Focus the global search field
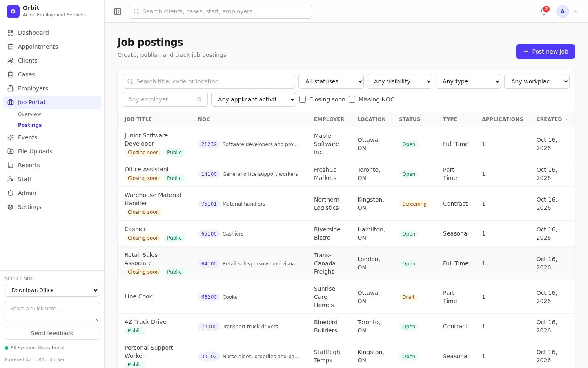588x368 pixels. tap(220, 11)
